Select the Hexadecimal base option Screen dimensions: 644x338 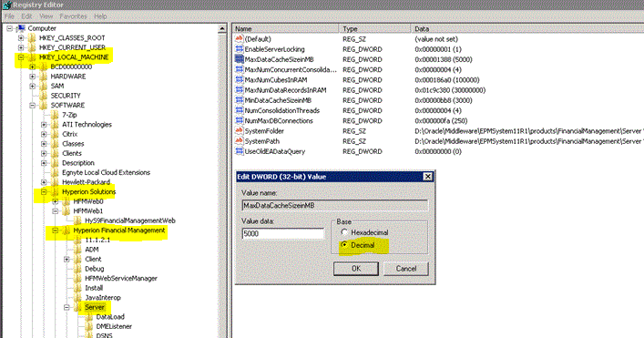pos(344,232)
